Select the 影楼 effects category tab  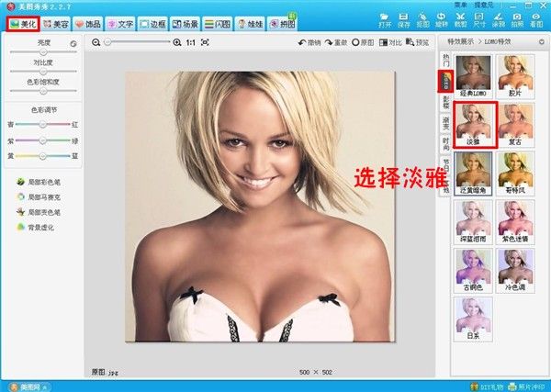click(x=445, y=102)
